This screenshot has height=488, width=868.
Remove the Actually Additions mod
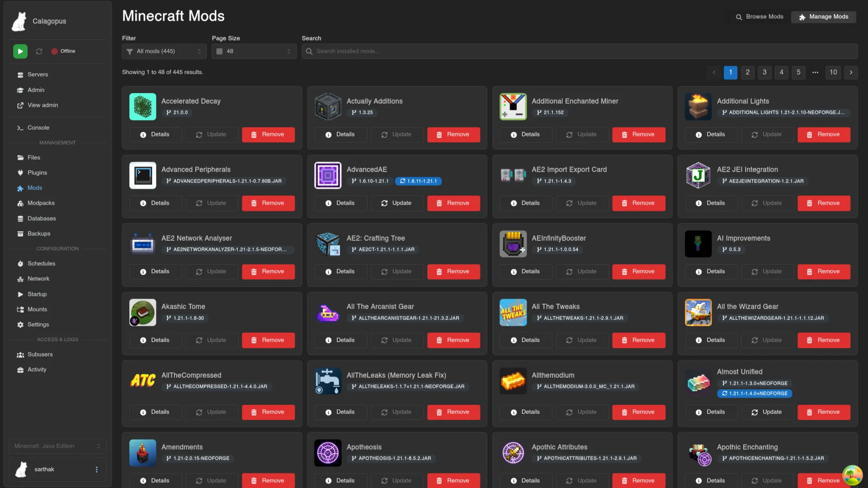[453, 135]
